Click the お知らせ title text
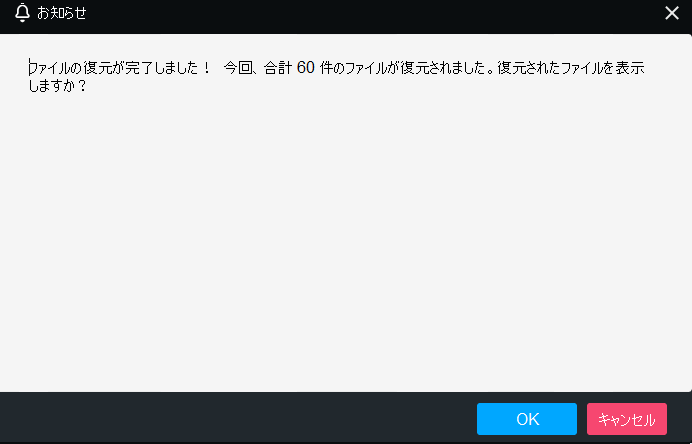The width and height of the screenshot is (692, 444). [x=61, y=13]
